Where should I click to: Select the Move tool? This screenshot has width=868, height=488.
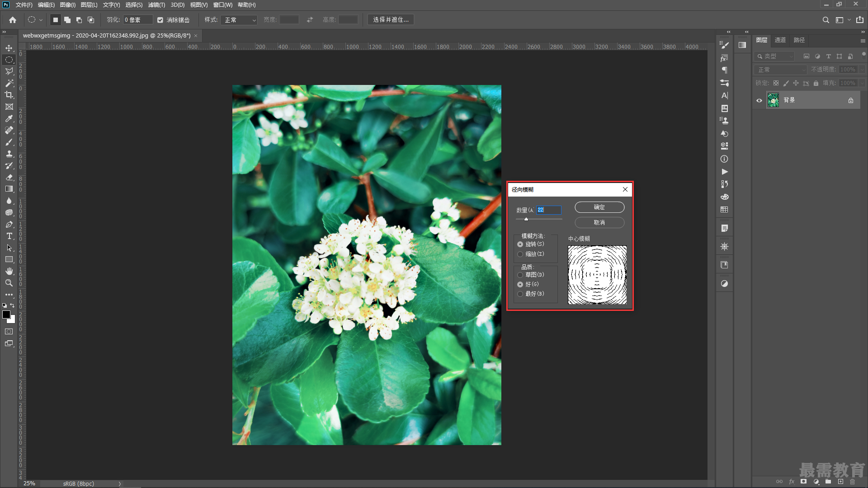click(x=9, y=48)
